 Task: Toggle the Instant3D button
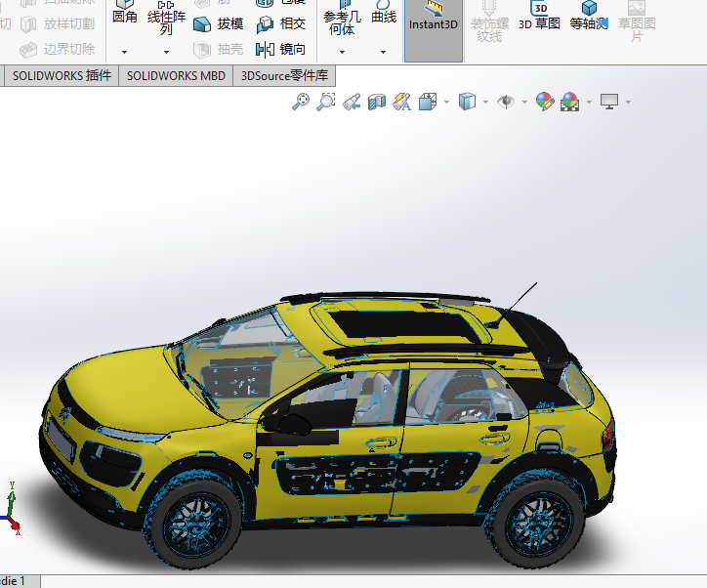point(434,29)
